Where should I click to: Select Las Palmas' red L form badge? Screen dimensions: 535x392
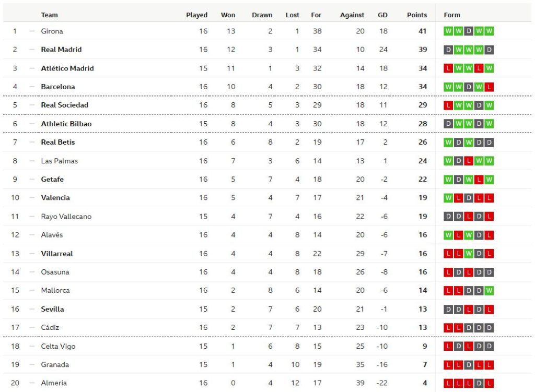point(469,161)
